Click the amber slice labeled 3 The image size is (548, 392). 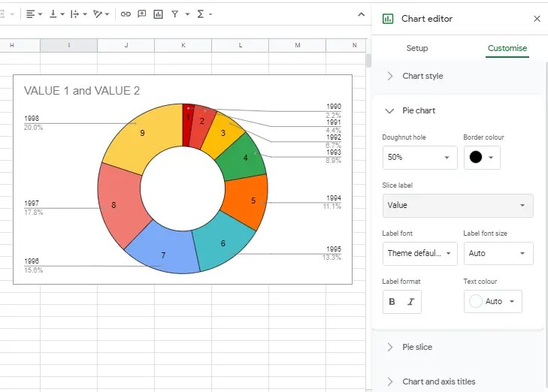(x=223, y=134)
